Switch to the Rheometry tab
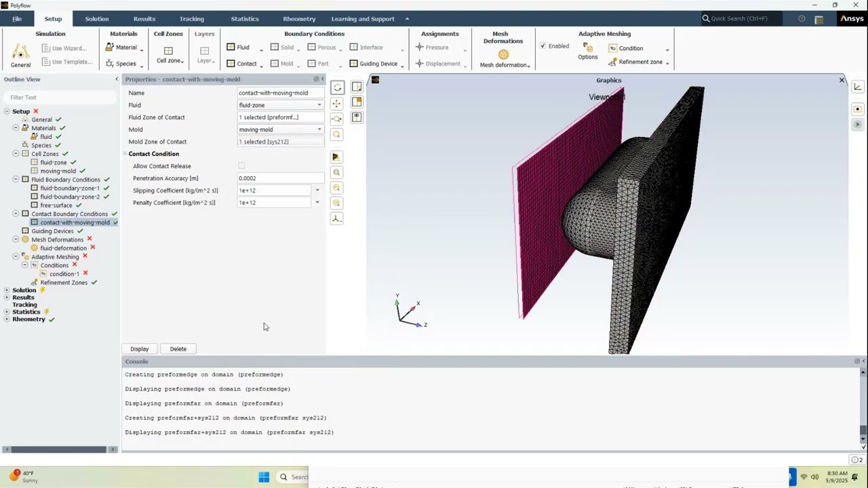 coord(299,18)
